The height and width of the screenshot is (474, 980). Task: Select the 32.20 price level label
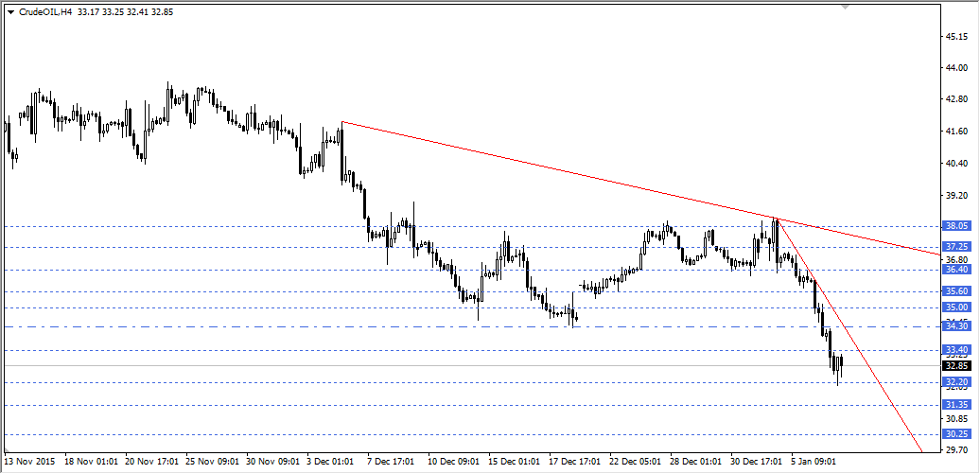click(x=956, y=382)
